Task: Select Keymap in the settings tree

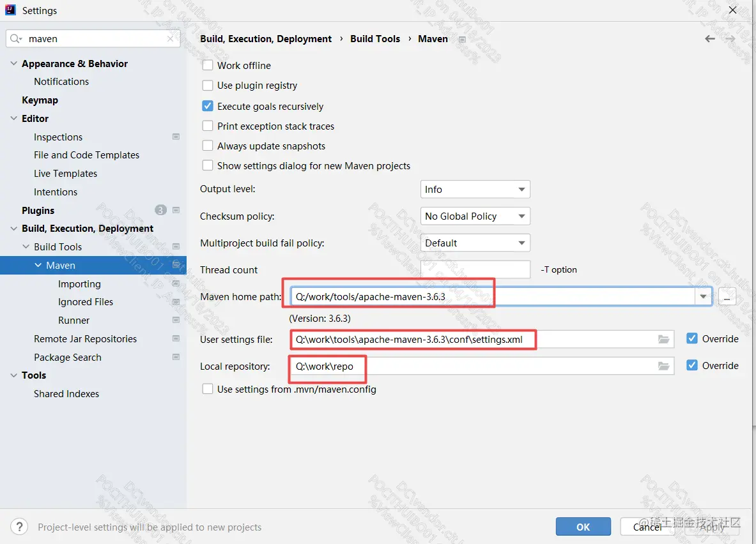Action: click(40, 100)
